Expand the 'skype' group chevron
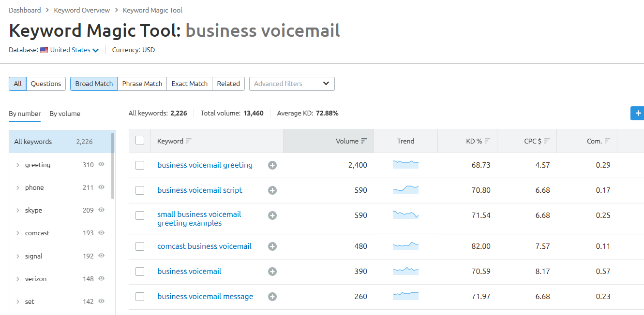This screenshot has width=644, height=315. pyautogui.click(x=18, y=211)
